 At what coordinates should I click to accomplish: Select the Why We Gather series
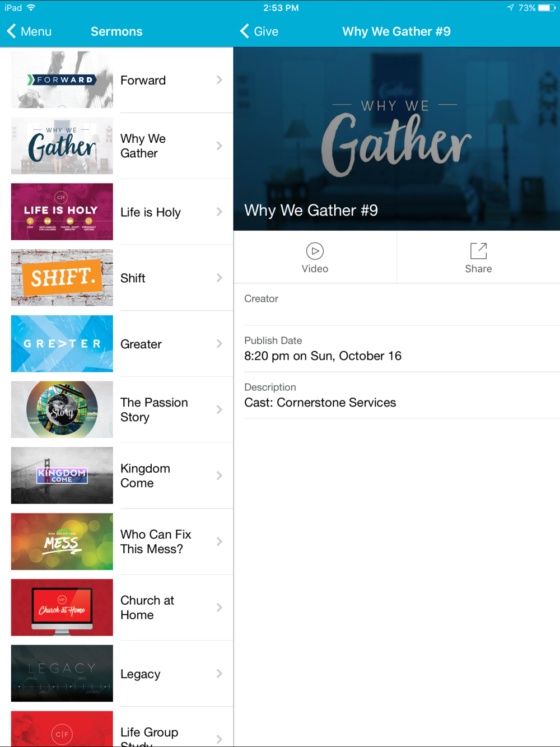[x=116, y=146]
